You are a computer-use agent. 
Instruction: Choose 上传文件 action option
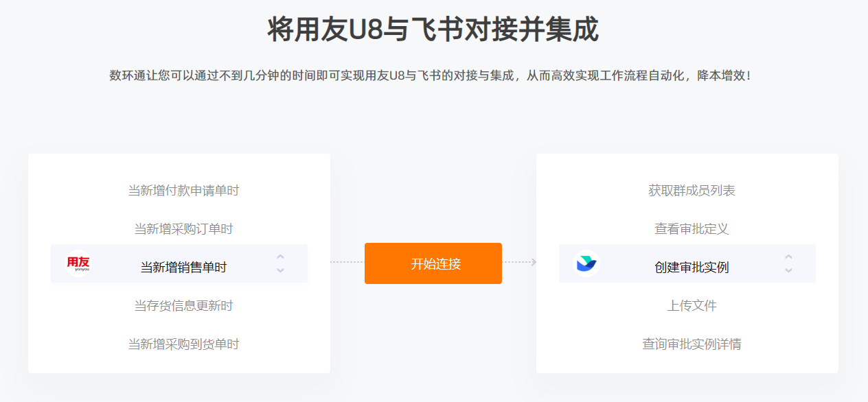(x=692, y=306)
